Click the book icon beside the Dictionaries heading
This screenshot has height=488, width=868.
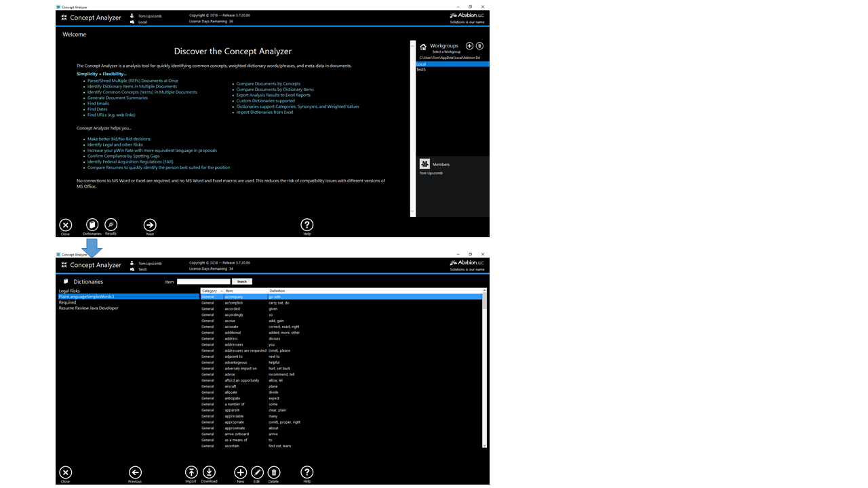[x=66, y=281]
